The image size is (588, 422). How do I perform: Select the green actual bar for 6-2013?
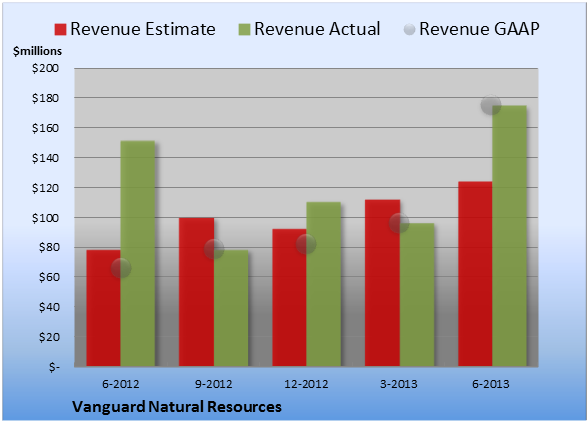pyautogui.click(x=510, y=236)
